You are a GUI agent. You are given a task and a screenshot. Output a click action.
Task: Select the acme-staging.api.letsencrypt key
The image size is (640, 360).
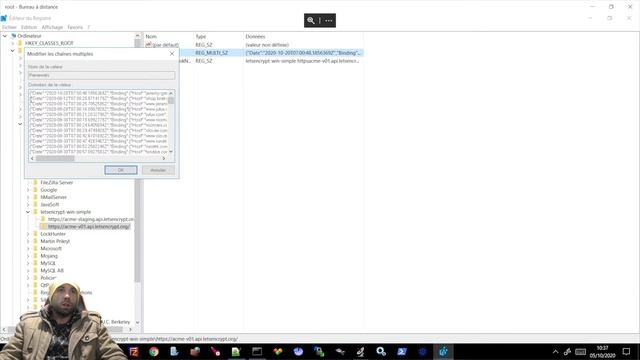pyautogui.click(x=91, y=219)
